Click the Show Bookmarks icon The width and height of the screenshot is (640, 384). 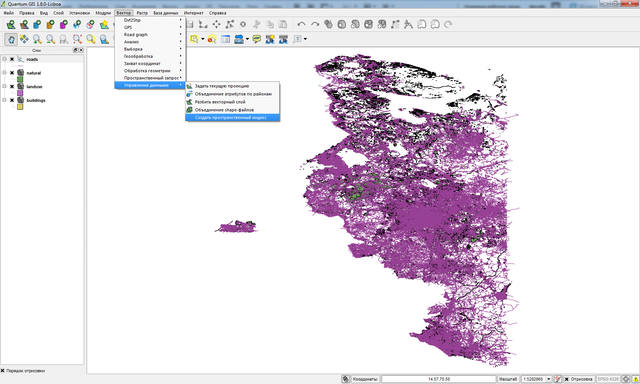[283, 39]
